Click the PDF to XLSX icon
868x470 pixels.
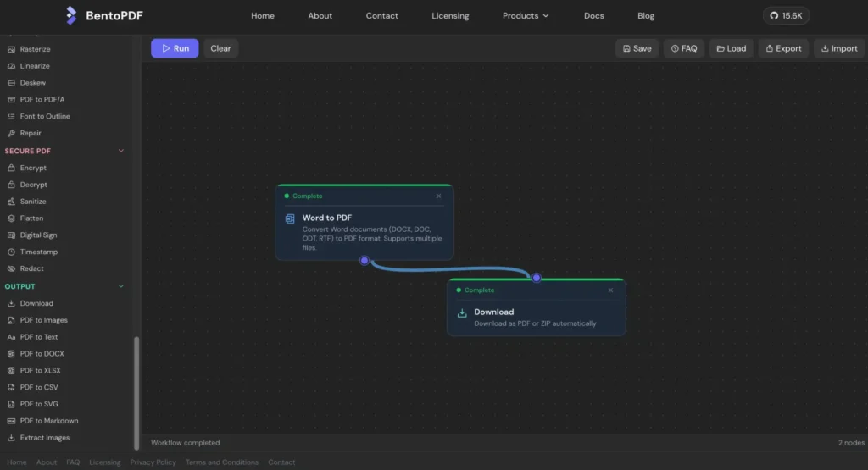coord(11,370)
